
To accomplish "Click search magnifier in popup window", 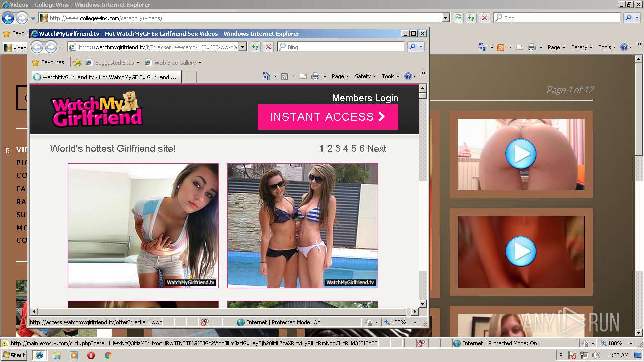I will [x=412, y=47].
